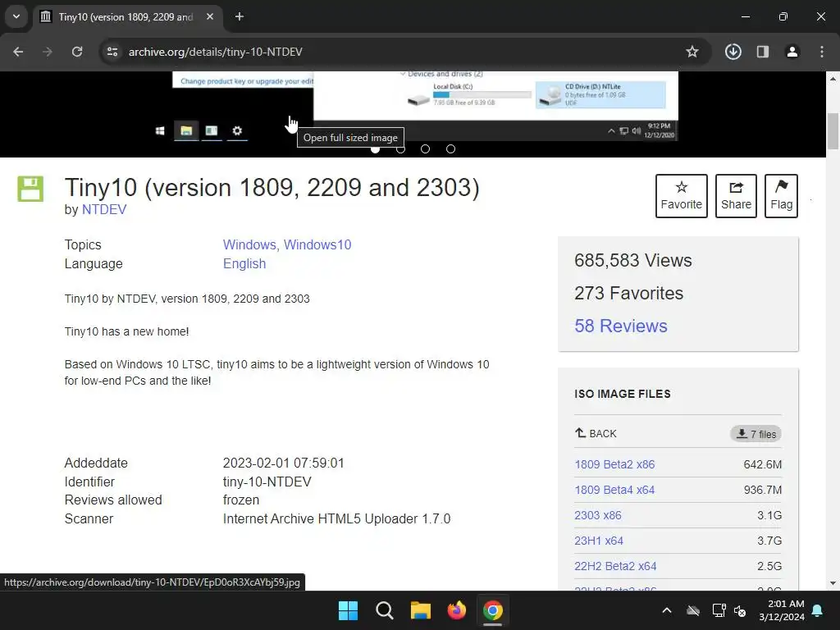The height and width of the screenshot is (630, 840).
Task: Open a new browser tab
Action: pyautogui.click(x=240, y=16)
